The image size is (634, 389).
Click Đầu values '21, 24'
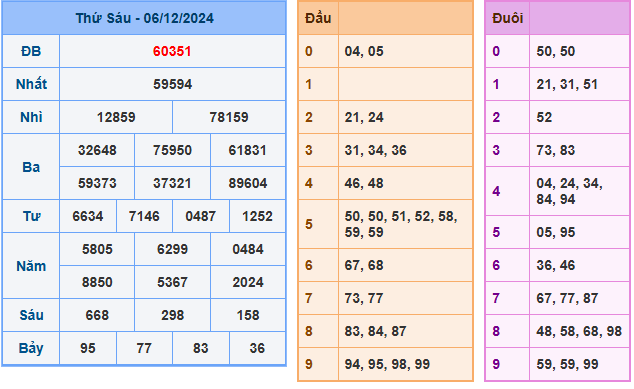364,117
